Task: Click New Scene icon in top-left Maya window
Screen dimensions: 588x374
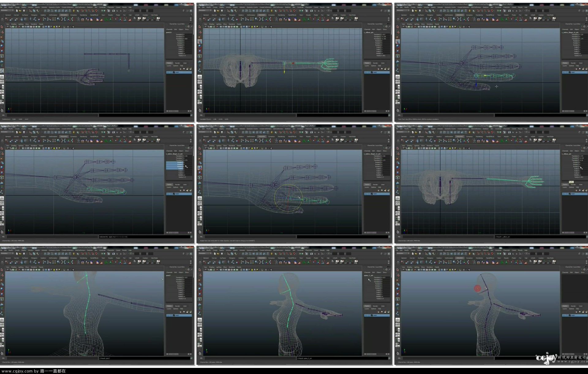Action: (x=17, y=11)
